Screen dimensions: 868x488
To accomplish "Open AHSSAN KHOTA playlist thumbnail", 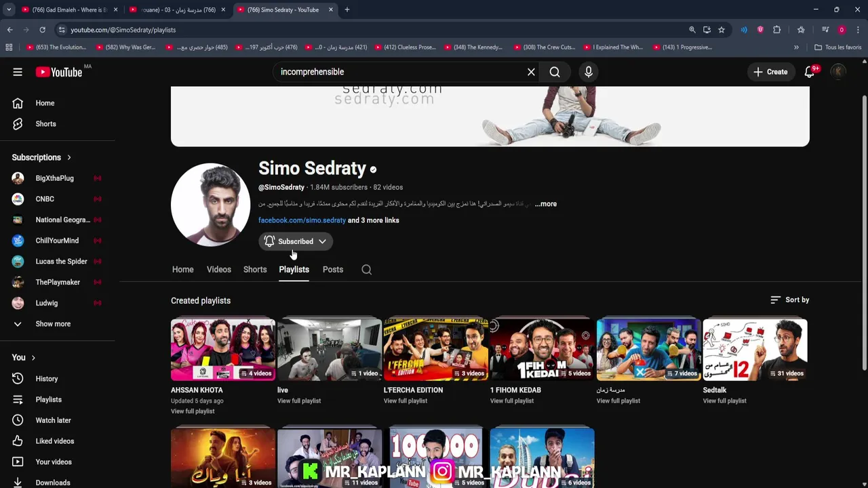I will tap(223, 349).
